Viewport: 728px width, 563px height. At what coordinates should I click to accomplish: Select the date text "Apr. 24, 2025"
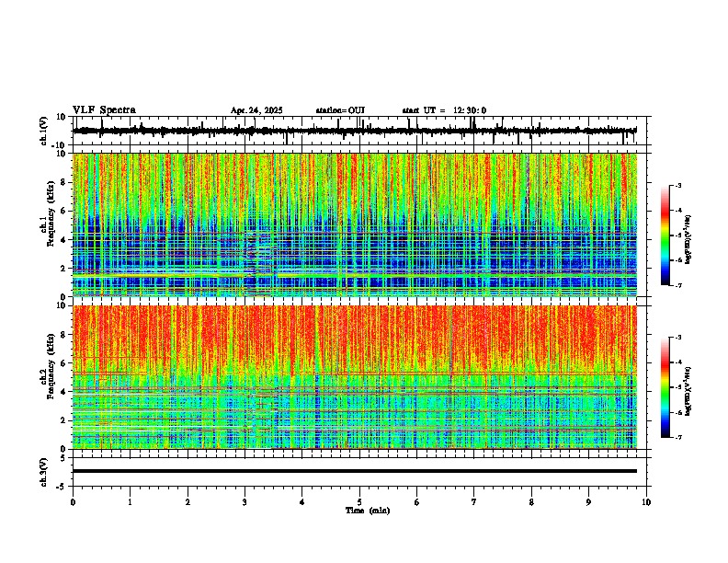[256, 110]
